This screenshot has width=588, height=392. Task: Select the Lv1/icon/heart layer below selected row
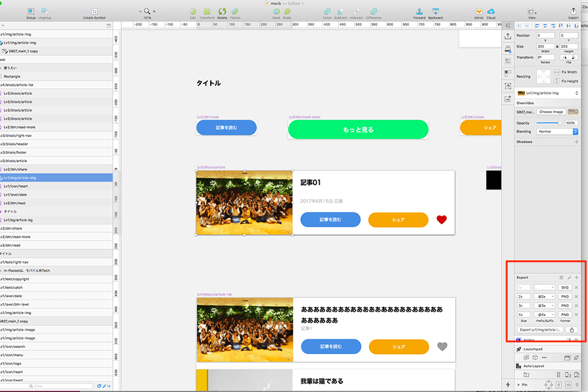[x=56, y=186]
